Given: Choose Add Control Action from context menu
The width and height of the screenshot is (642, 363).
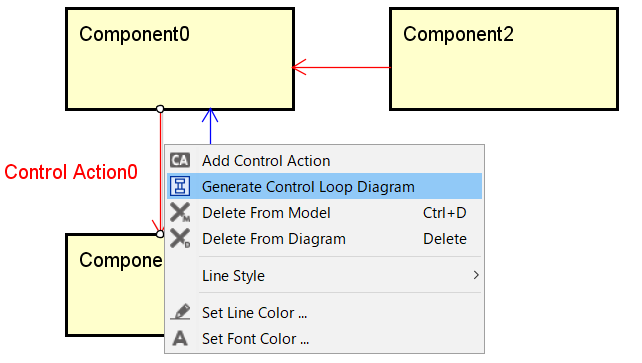Looking at the screenshot, I should (x=324, y=161).
